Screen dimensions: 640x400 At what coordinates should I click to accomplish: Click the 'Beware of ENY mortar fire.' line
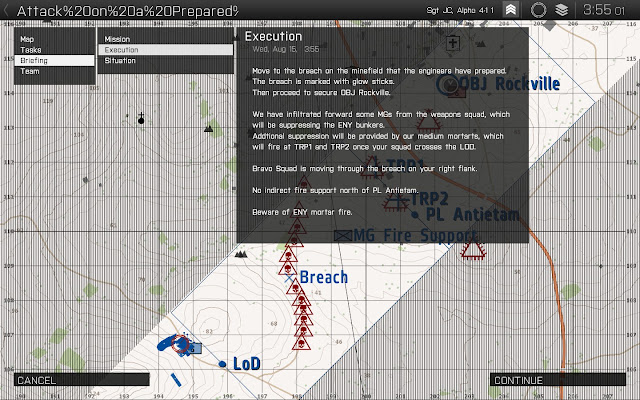302,212
